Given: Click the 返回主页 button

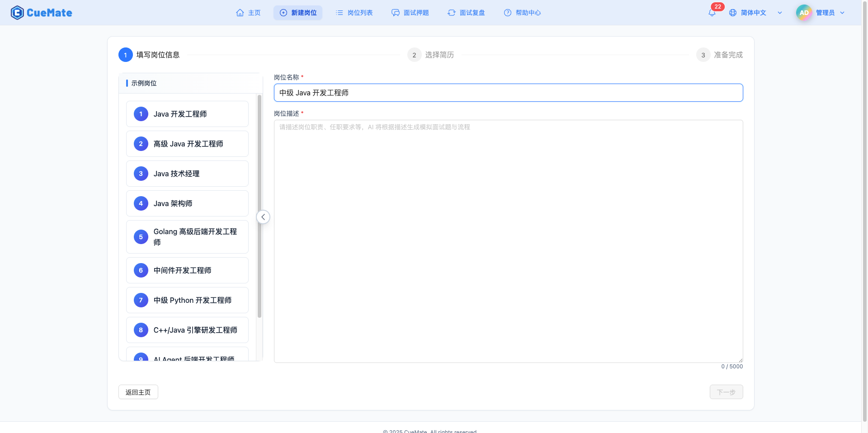Looking at the screenshot, I should click(x=137, y=392).
